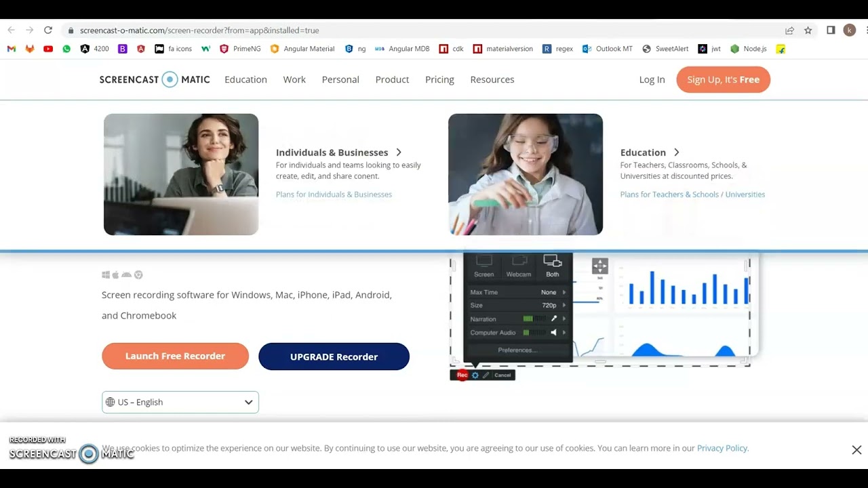Image resolution: width=868 pixels, height=488 pixels.
Task: Click Sign Up, It's Free button
Action: [724, 79]
